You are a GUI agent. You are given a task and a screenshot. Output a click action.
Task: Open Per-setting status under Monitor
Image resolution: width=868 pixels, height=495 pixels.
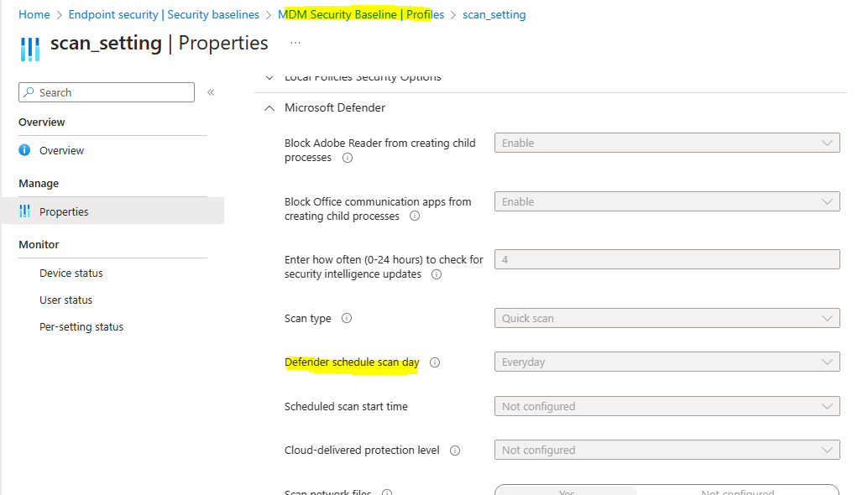coord(81,327)
